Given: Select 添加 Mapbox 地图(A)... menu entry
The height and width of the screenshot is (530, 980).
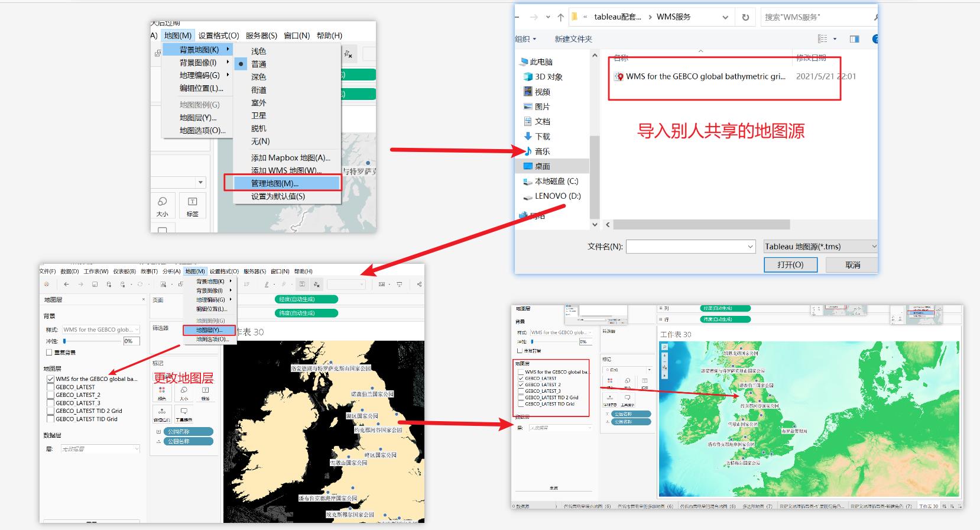Looking at the screenshot, I should click(290, 158).
